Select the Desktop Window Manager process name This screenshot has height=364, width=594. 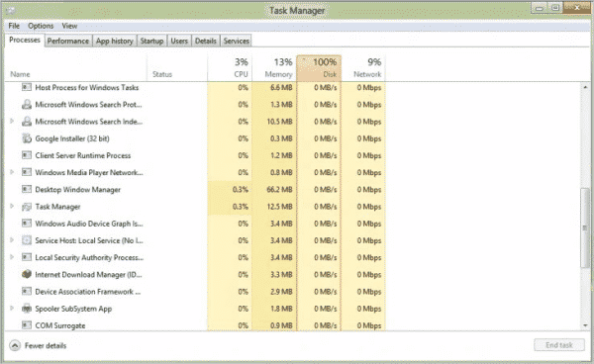(77, 190)
